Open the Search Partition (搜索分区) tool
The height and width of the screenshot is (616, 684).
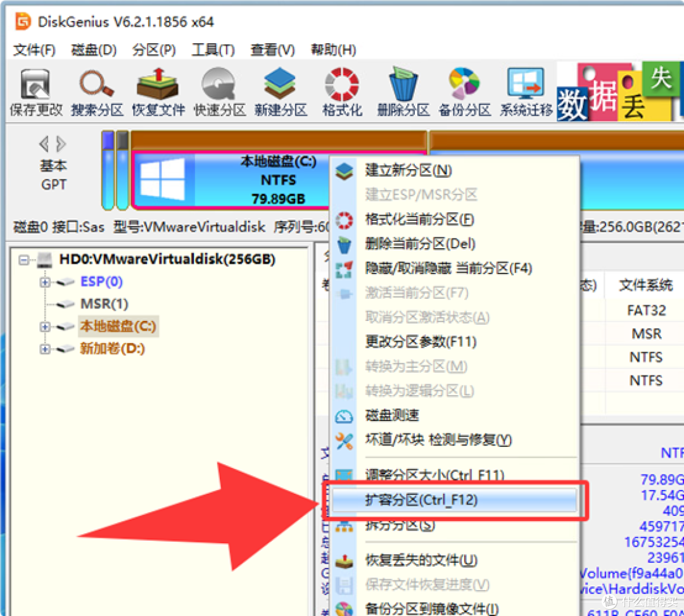pos(98,92)
